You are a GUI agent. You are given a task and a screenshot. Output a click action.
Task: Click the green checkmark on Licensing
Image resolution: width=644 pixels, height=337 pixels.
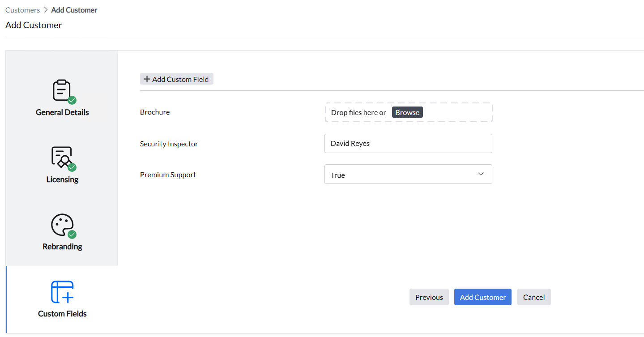click(72, 167)
